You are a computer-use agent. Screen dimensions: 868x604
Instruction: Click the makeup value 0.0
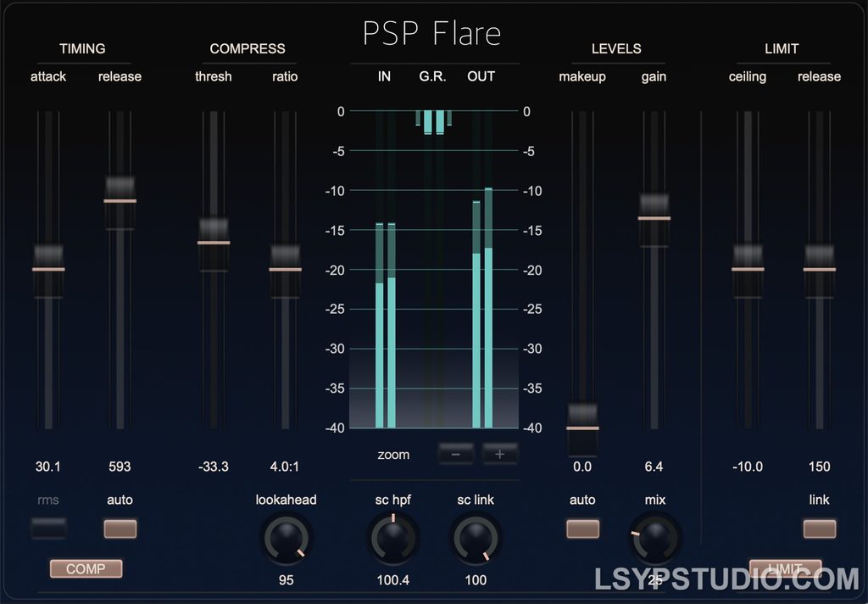pyautogui.click(x=582, y=467)
